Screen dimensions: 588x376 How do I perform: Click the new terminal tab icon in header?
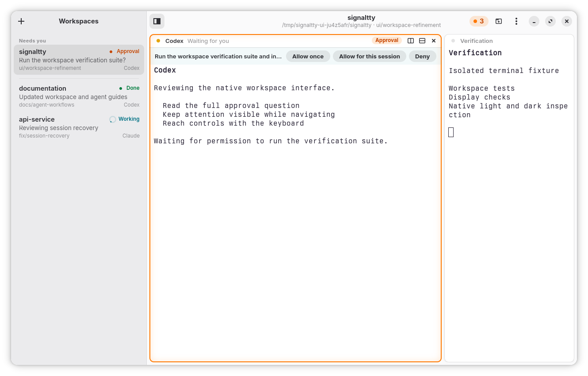(x=499, y=21)
